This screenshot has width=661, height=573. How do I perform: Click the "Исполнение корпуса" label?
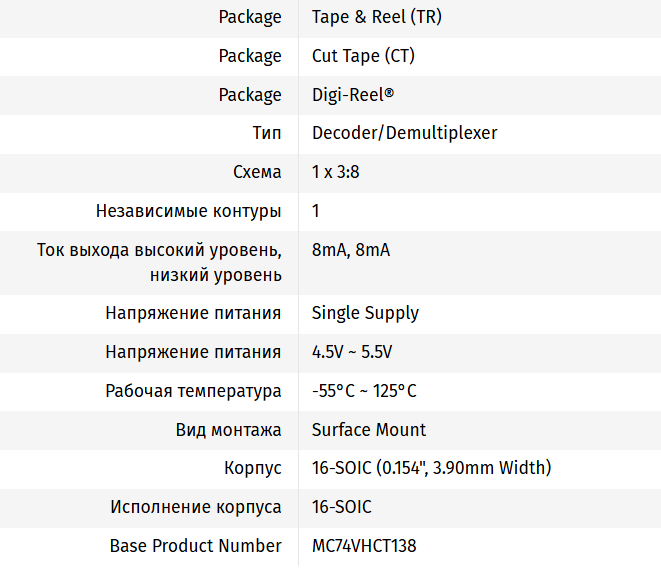coord(196,507)
